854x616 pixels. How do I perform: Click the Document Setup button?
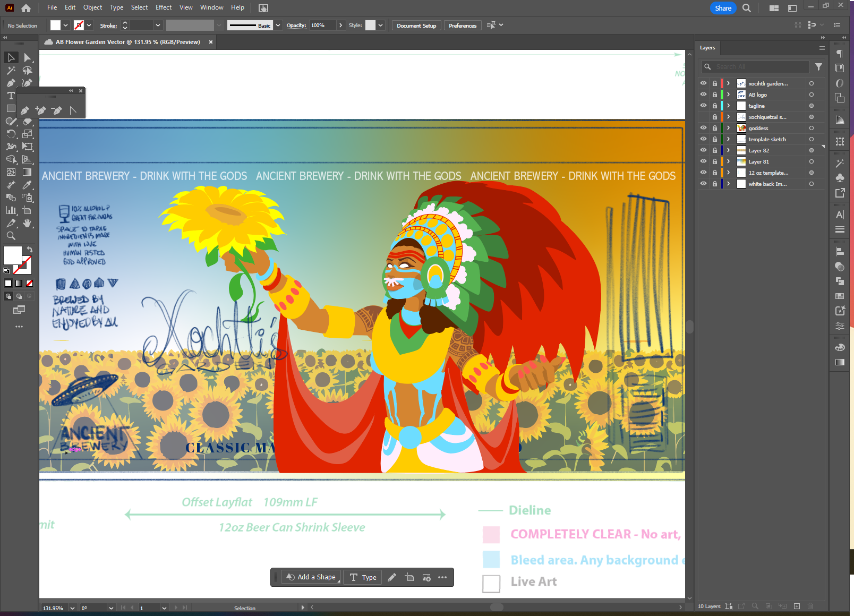coord(416,25)
